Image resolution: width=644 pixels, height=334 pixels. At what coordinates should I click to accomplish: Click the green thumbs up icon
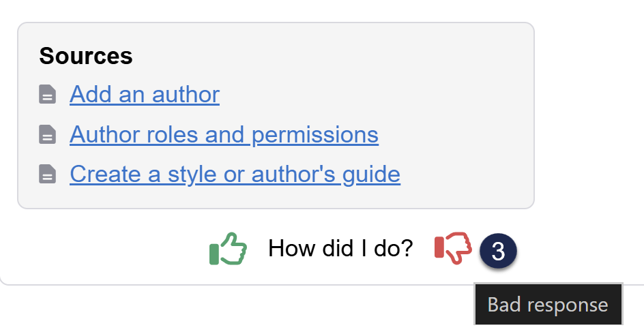click(x=227, y=249)
